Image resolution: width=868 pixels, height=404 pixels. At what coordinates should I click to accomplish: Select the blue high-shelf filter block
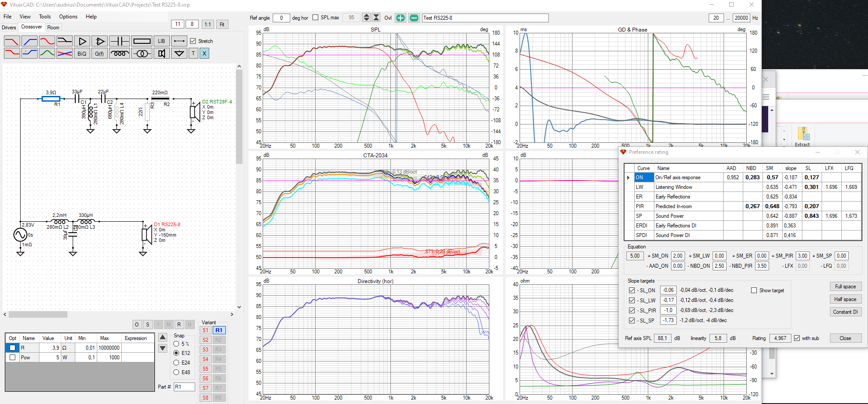click(x=29, y=53)
